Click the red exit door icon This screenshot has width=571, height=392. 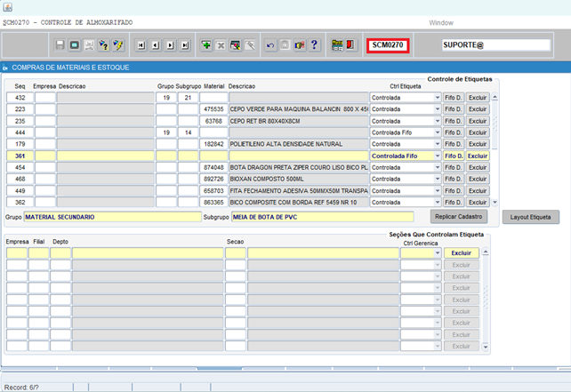point(350,45)
